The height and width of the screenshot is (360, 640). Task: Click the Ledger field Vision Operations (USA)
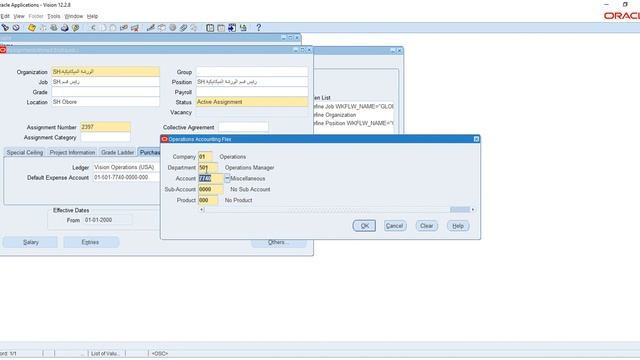pyautogui.click(x=126, y=167)
